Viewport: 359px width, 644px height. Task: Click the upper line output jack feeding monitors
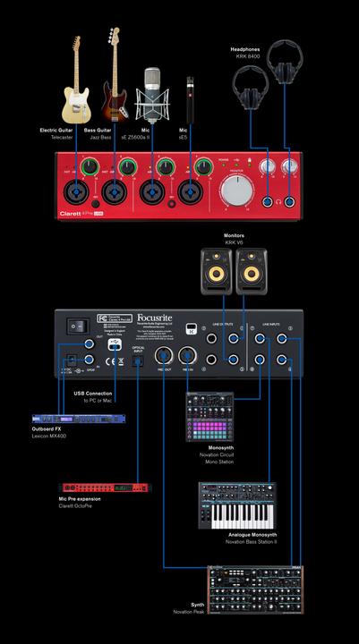point(234,338)
